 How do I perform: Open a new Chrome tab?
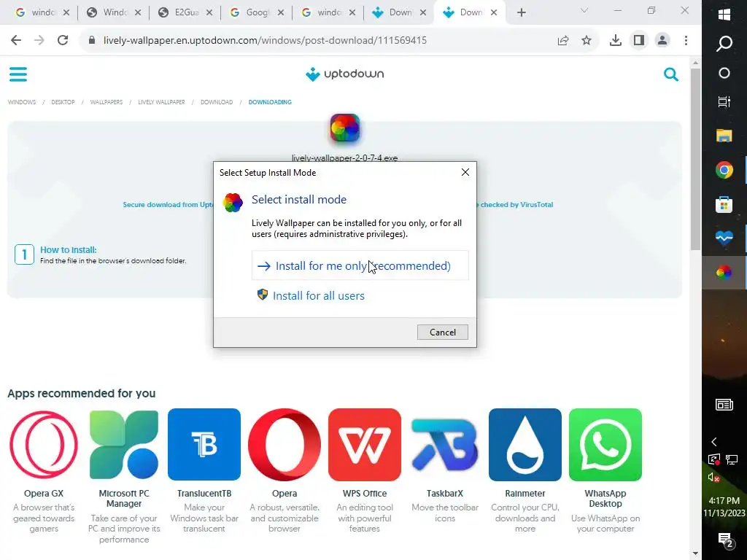point(522,12)
